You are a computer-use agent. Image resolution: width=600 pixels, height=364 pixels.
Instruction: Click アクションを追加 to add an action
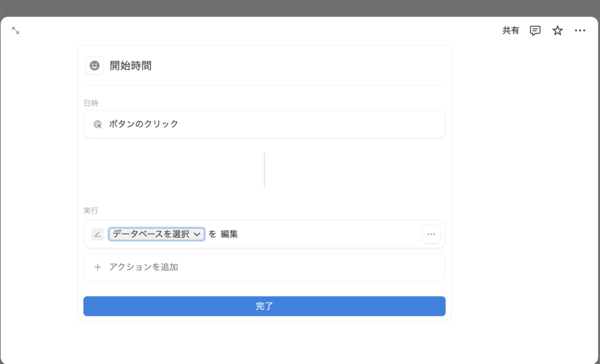click(x=144, y=267)
